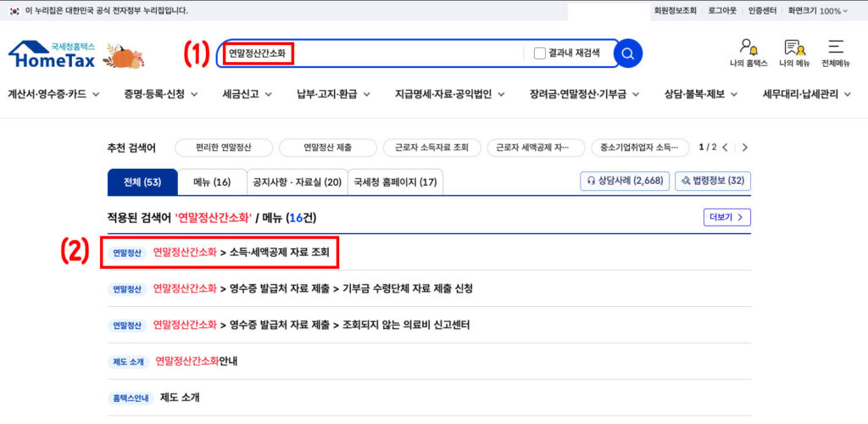Expand 지급명세·자료·공익법인 menu
Screen dimensions: 868x424
[449, 94]
